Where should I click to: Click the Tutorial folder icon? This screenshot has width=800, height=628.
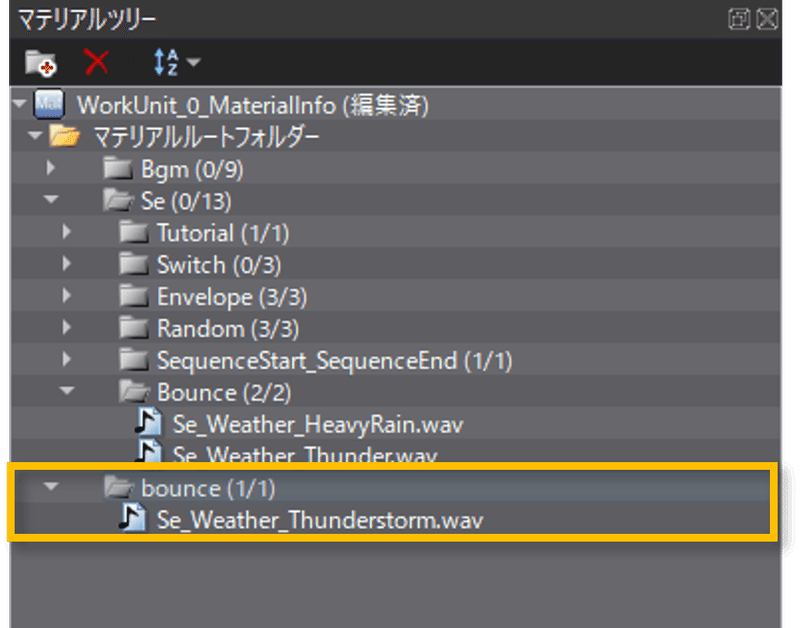(134, 232)
